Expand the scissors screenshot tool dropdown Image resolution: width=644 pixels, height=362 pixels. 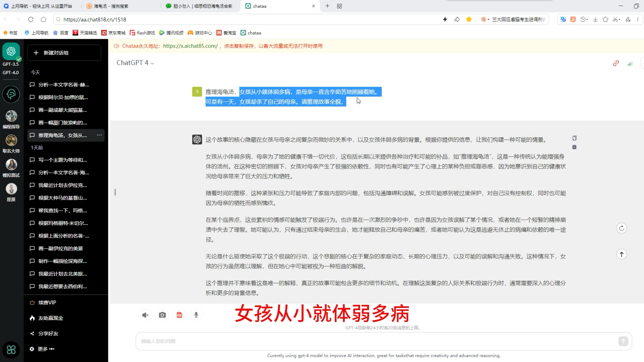[619, 19]
